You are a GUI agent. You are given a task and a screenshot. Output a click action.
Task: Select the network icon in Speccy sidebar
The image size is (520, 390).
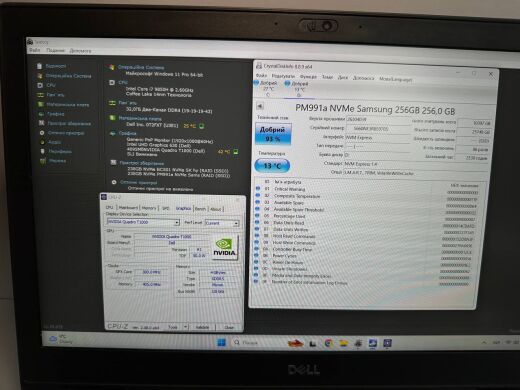tap(43, 161)
